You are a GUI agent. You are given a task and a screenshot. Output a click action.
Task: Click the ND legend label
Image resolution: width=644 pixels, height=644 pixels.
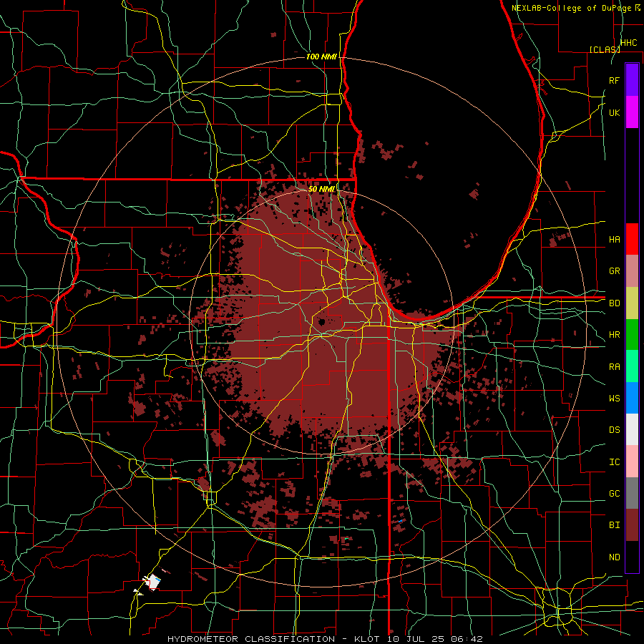pos(615,557)
